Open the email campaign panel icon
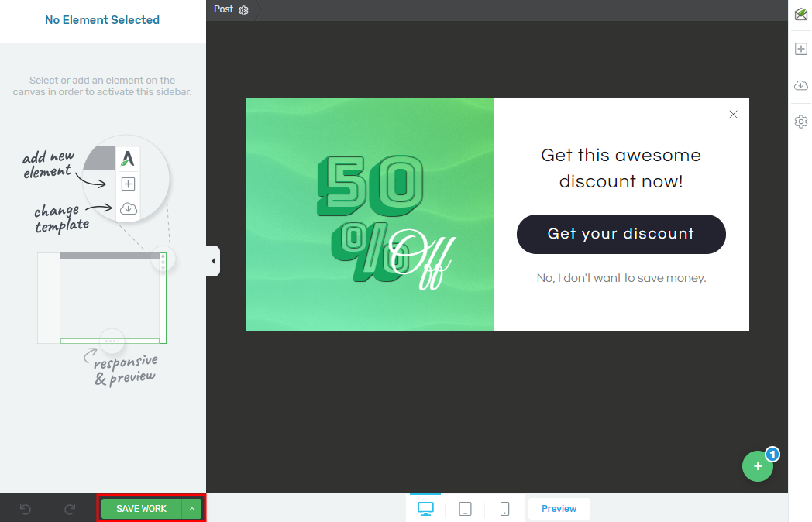The width and height of the screenshot is (812, 522). click(x=800, y=14)
